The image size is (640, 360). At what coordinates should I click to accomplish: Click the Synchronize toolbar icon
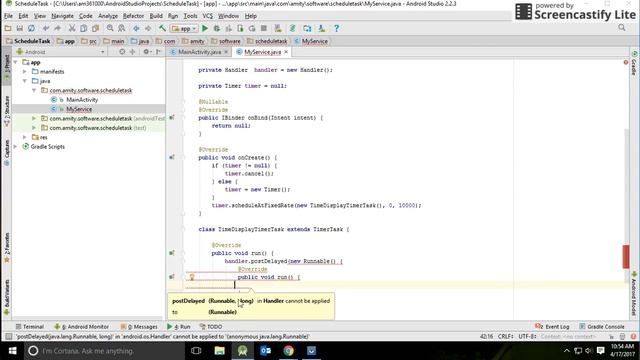31,28
